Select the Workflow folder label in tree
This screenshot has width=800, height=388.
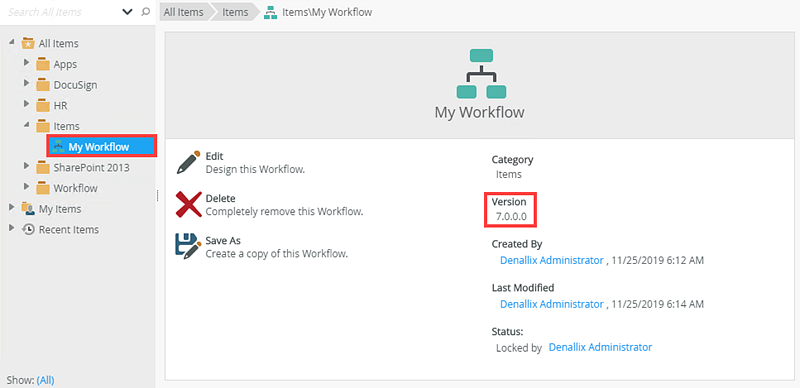pyautogui.click(x=76, y=188)
